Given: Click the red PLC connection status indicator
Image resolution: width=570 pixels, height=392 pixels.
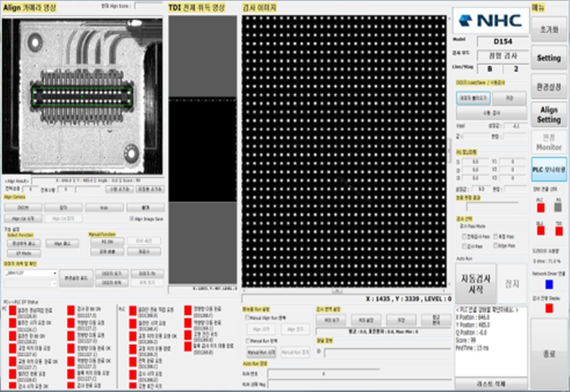Looking at the screenshot, I should coord(539,207).
